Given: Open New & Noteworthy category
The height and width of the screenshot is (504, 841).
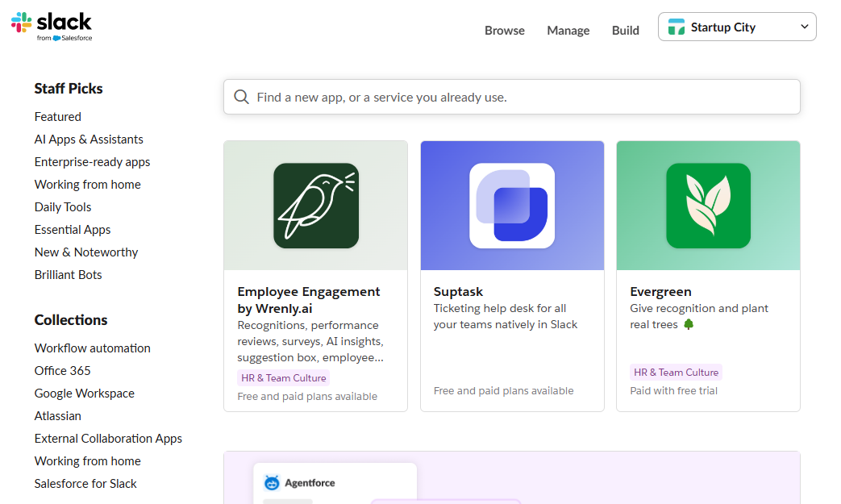Looking at the screenshot, I should tap(86, 252).
